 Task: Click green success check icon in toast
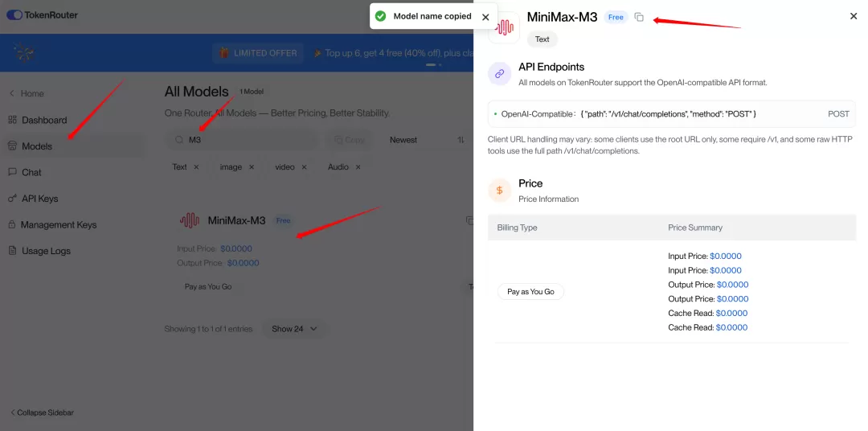(380, 16)
